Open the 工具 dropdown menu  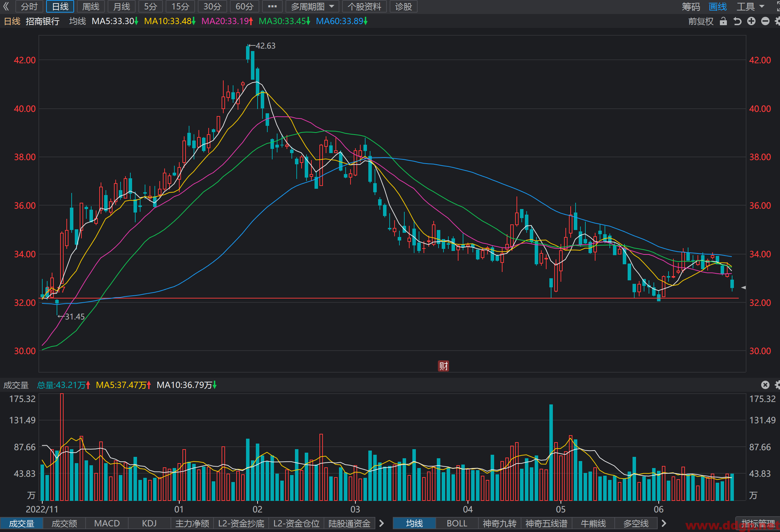pos(751,7)
